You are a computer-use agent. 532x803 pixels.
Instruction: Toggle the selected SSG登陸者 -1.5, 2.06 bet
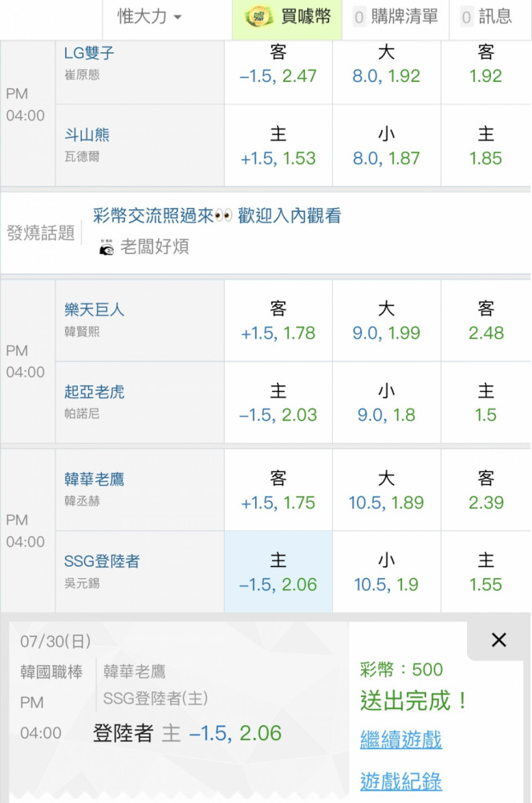point(278,572)
